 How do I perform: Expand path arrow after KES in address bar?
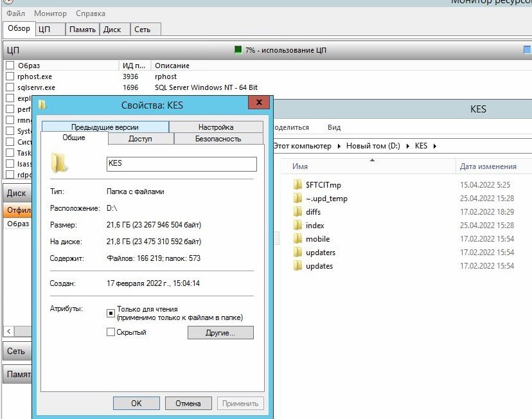[x=435, y=146]
